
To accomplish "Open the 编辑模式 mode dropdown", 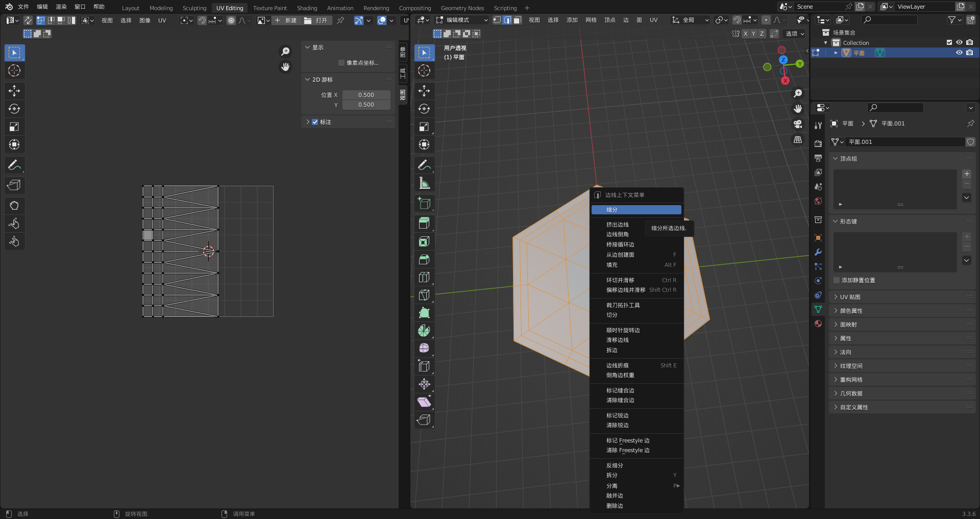I will pyautogui.click(x=462, y=20).
